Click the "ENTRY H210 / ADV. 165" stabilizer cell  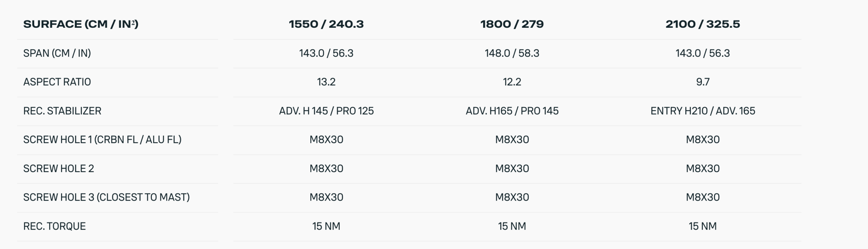coord(703,111)
